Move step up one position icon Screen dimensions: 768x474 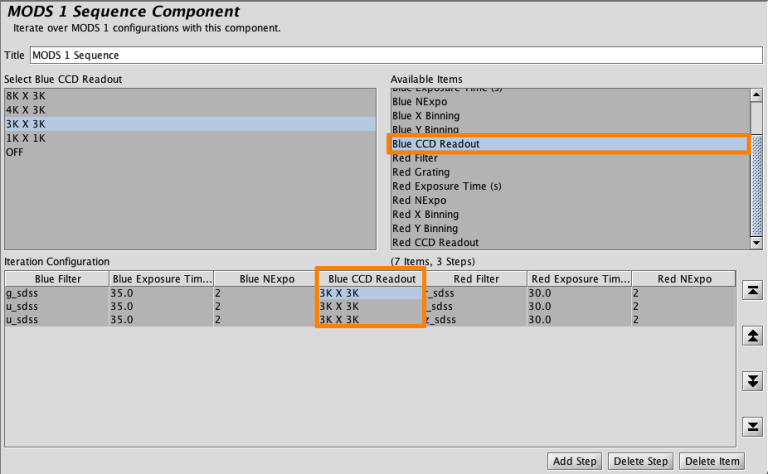[x=752, y=336]
